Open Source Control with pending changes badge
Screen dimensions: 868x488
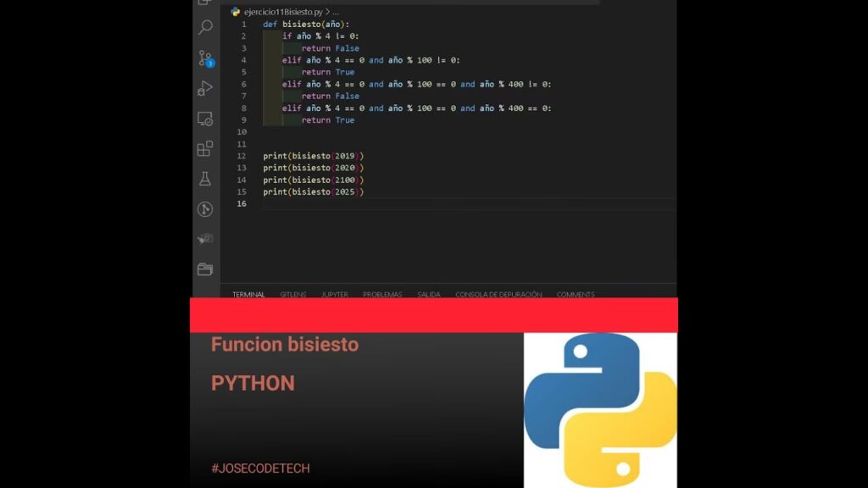point(205,58)
